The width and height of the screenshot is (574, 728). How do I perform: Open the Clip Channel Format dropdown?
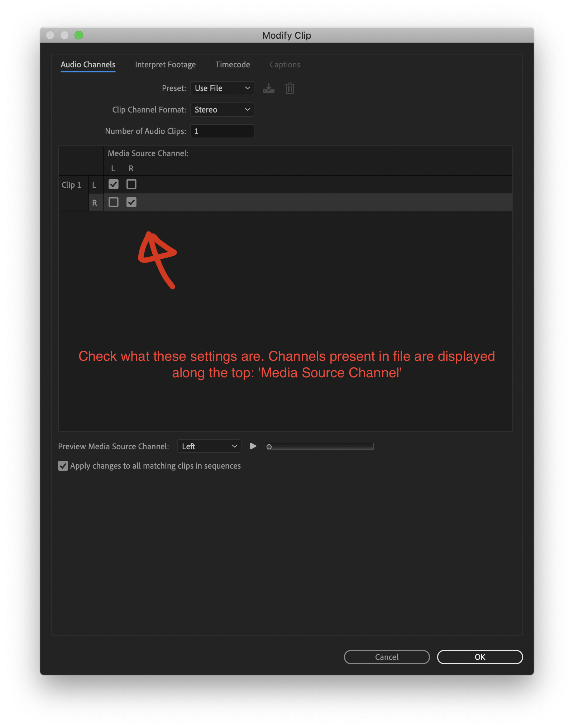[222, 110]
